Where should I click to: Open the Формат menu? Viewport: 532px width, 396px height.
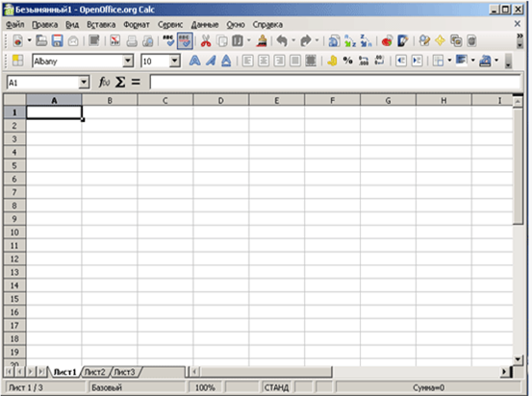coord(137,24)
